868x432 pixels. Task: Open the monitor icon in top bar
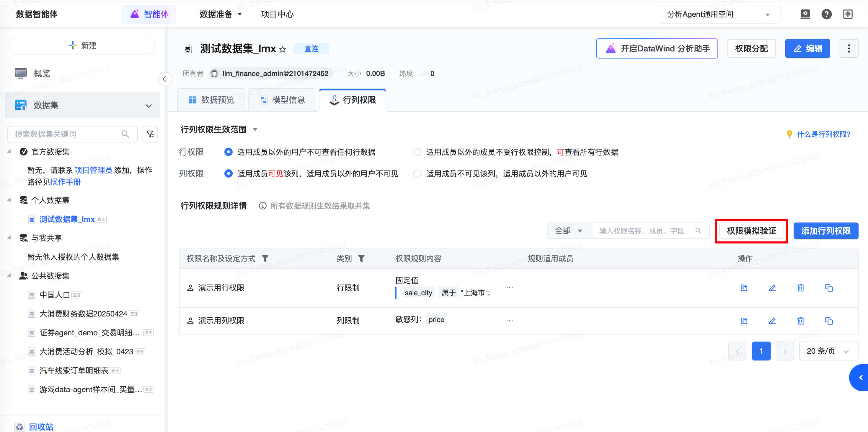point(805,14)
